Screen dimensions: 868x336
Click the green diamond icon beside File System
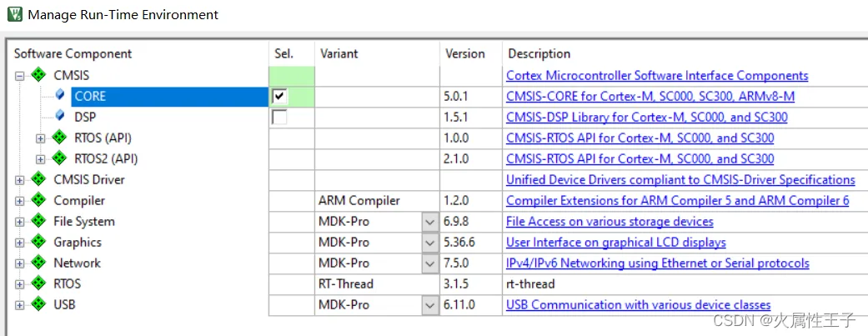38,221
